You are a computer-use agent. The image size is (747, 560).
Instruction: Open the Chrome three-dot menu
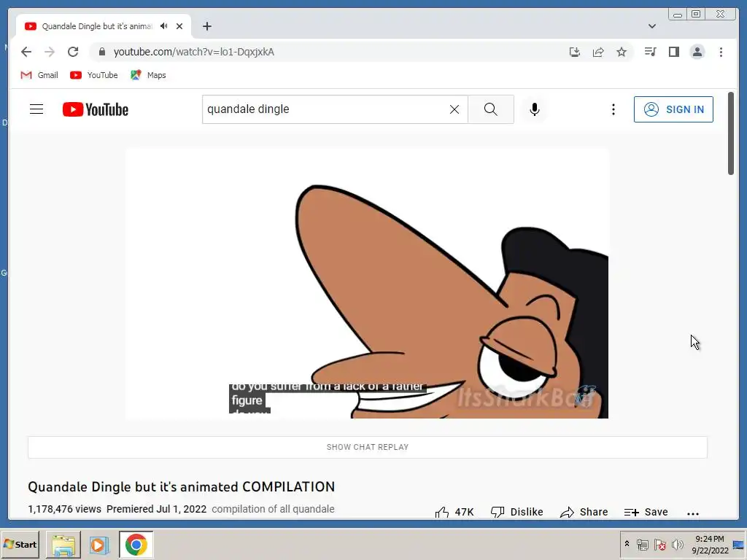click(721, 52)
